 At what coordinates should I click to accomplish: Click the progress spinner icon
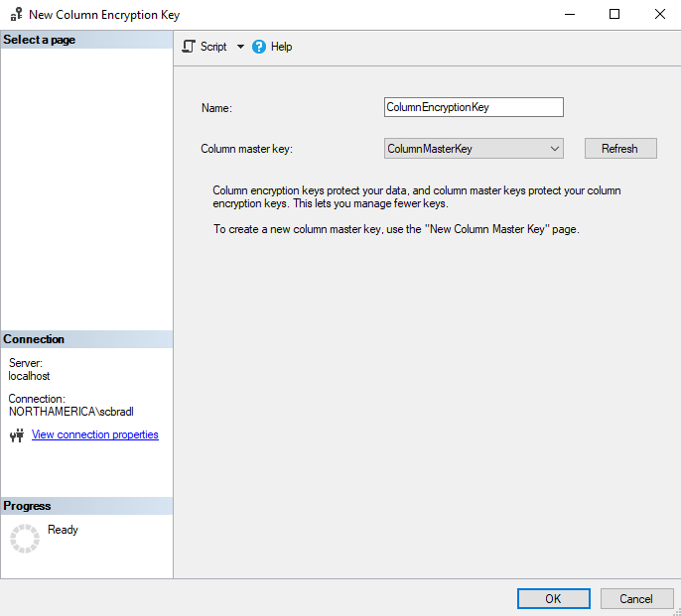coord(24,539)
